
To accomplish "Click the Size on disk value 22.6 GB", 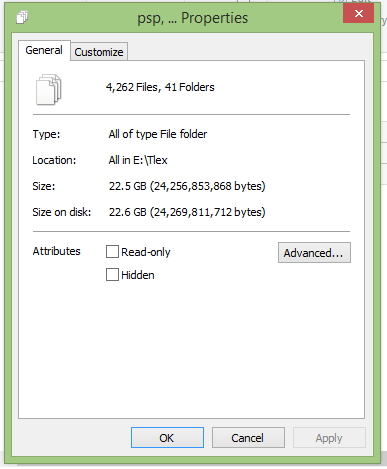I will (x=187, y=212).
